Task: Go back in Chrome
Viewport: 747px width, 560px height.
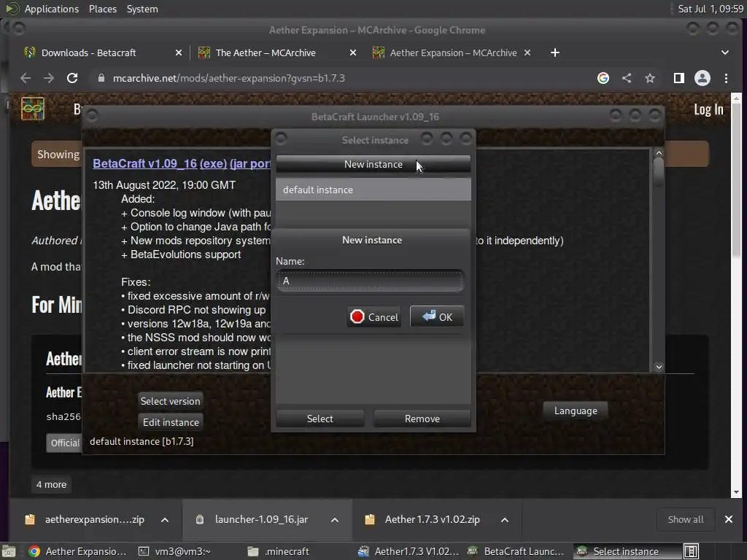Action: click(x=26, y=78)
